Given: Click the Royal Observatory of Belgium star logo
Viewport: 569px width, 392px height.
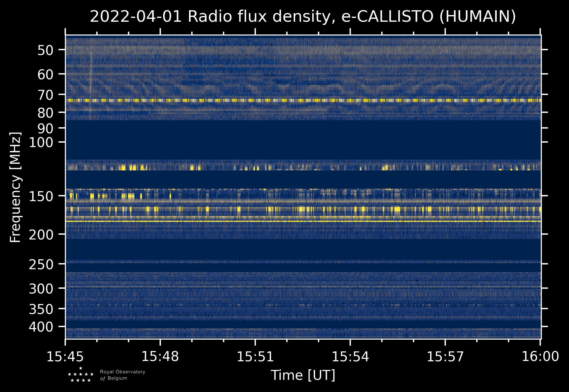Looking at the screenshot, I should click(x=81, y=375).
